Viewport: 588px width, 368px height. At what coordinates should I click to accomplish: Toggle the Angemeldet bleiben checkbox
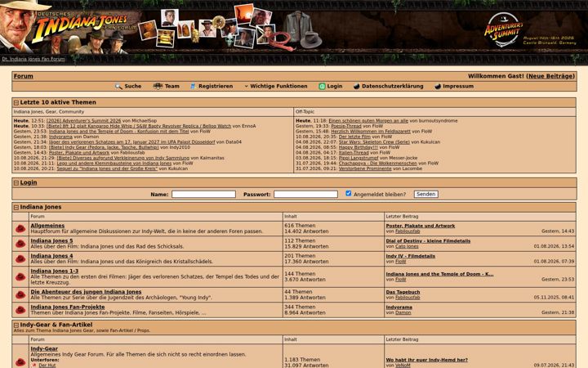349,193
